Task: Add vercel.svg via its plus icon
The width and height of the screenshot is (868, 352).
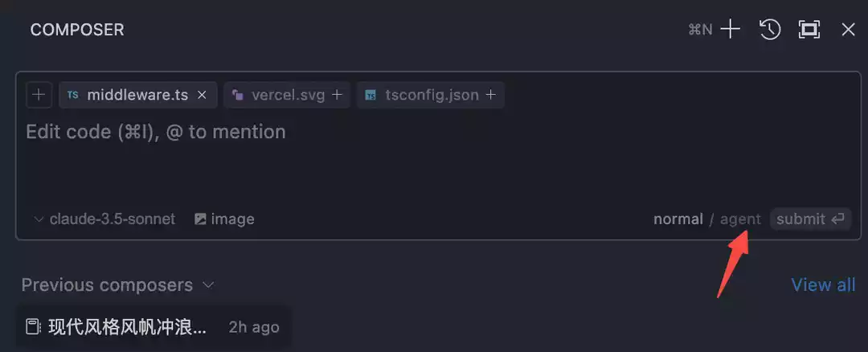Action: coord(338,95)
